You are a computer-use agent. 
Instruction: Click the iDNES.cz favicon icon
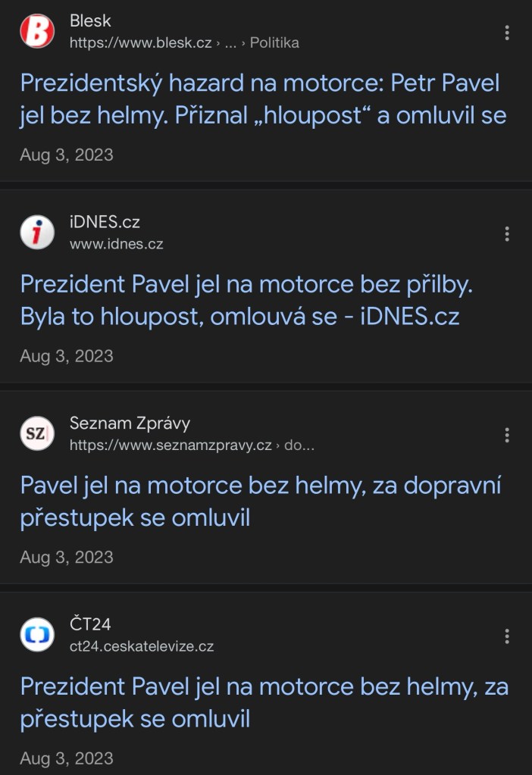(37, 233)
